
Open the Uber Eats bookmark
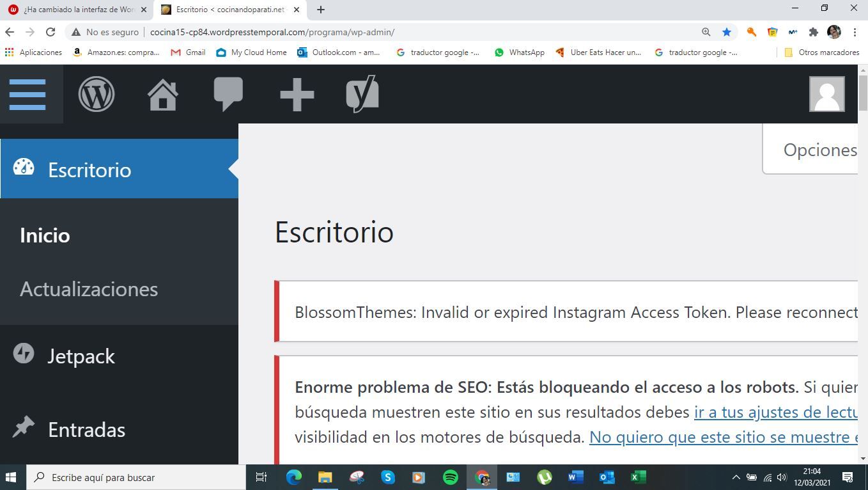click(x=598, y=52)
